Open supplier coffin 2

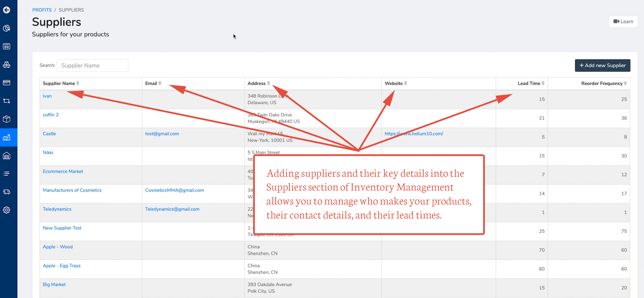pyautogui.click(x=50, y=115)
